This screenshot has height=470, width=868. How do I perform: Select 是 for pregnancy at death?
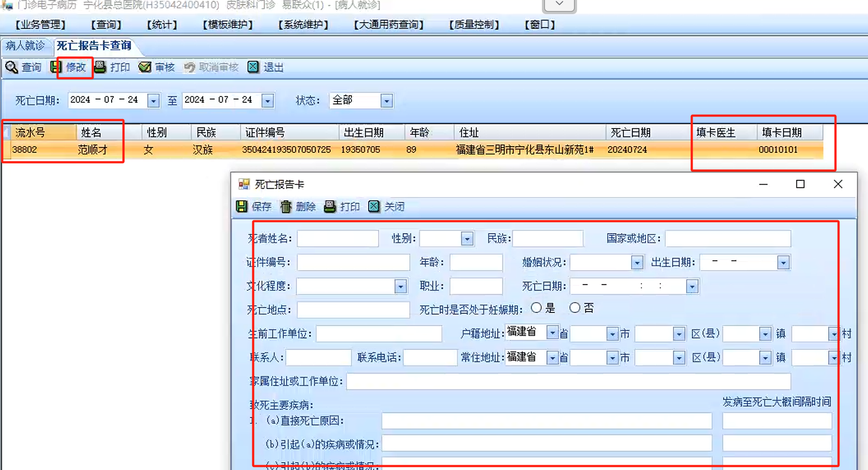[536, 308]
